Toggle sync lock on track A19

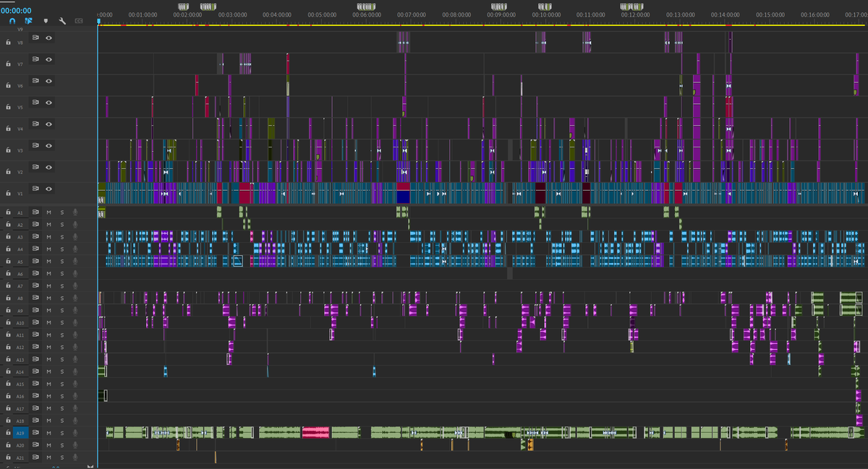pyautogui.click(x=35, y=433)
